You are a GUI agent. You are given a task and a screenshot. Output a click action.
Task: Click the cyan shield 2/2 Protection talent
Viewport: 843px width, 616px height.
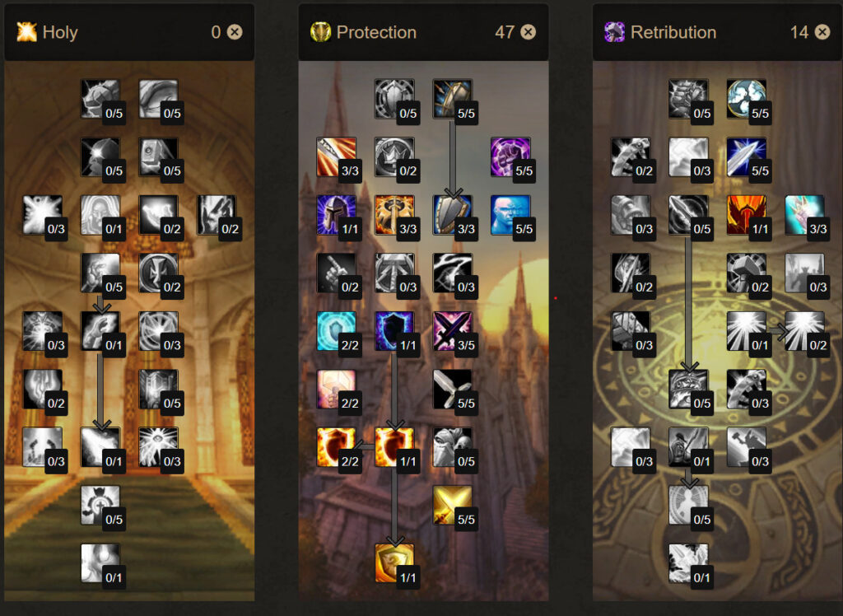pos(337,331)
